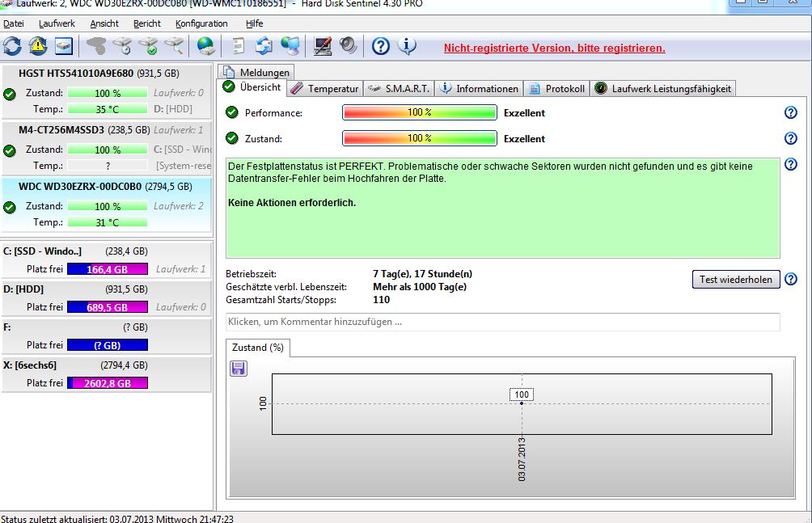
Task: Click the Mehr als 1000 Tag(e) value
Action: (420, 287)
